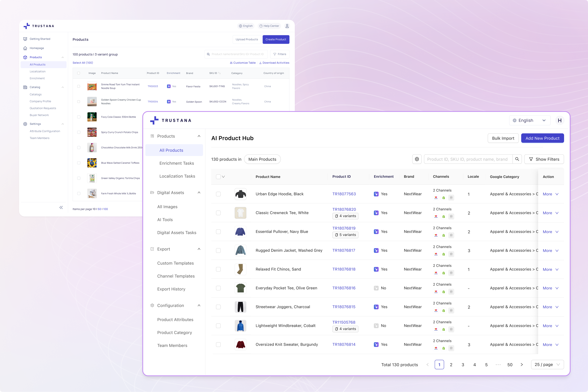
Task: Toggle the select-all checkbox in the front table header
Action: pos(218,177)
